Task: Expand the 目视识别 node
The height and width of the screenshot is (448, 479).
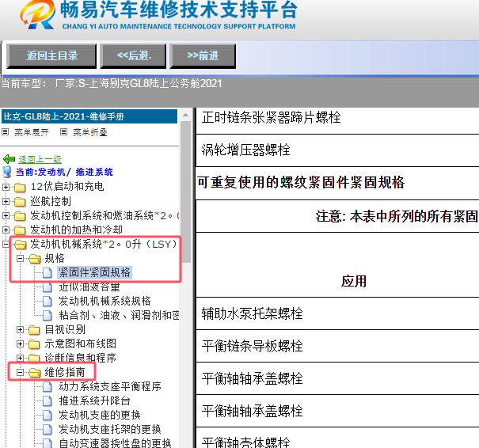Action: point(20,329)
